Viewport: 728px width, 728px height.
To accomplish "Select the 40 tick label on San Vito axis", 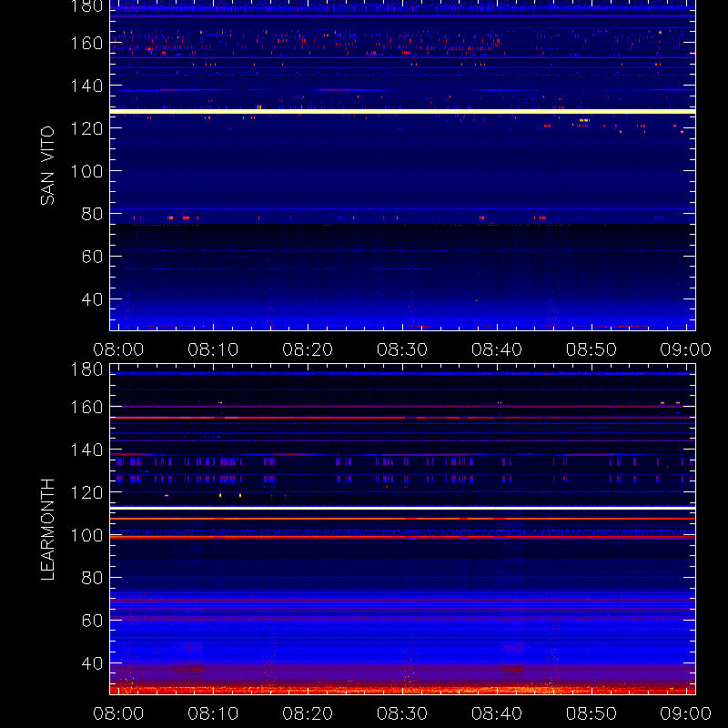I will 92,299.
